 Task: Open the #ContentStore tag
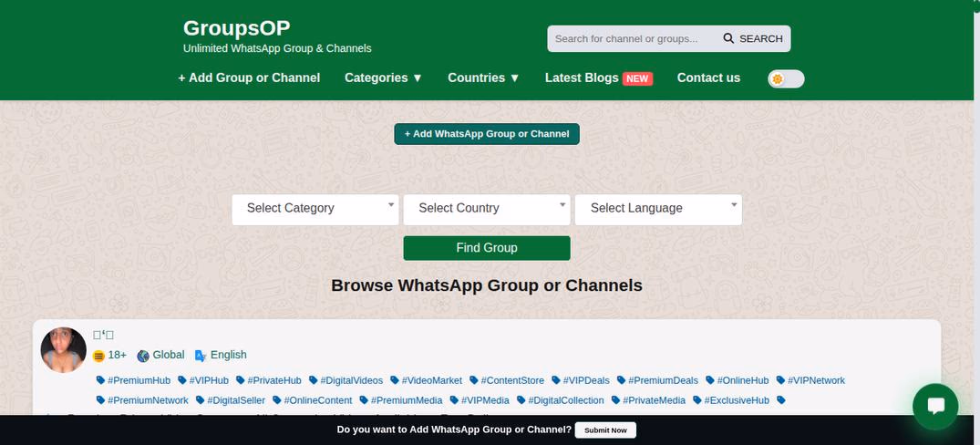pos(507,380)
